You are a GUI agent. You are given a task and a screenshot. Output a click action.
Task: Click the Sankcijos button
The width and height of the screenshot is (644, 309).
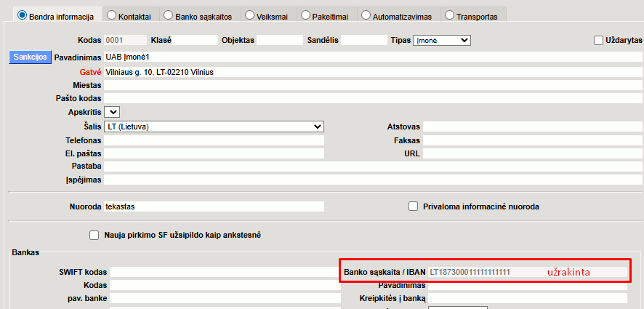tap(30, 57)
